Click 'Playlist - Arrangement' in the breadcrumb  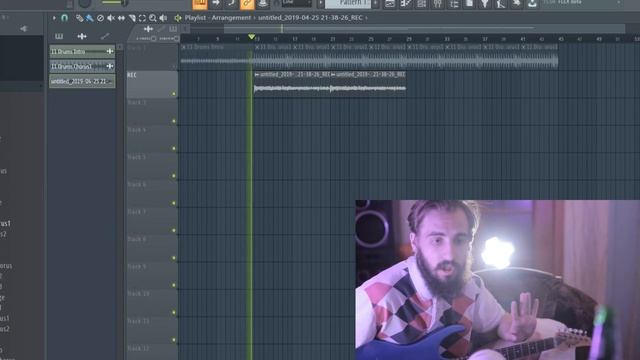218,18
